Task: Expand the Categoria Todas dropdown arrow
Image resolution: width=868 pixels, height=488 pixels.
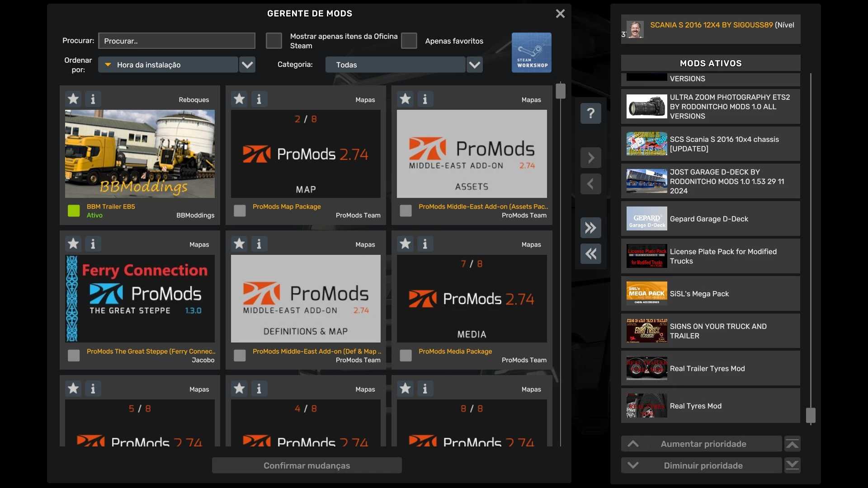Action: click(x=474, y=65)
